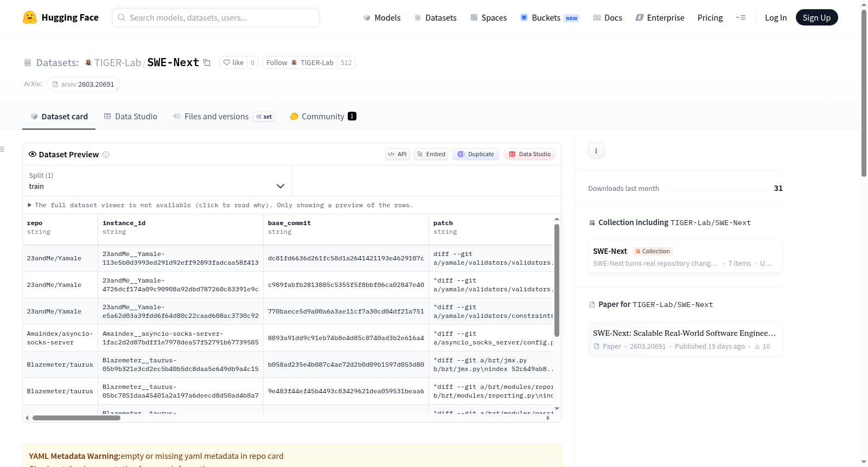Click the API button in Dataset Preview

pyautogui.click(x=397, y=154)
